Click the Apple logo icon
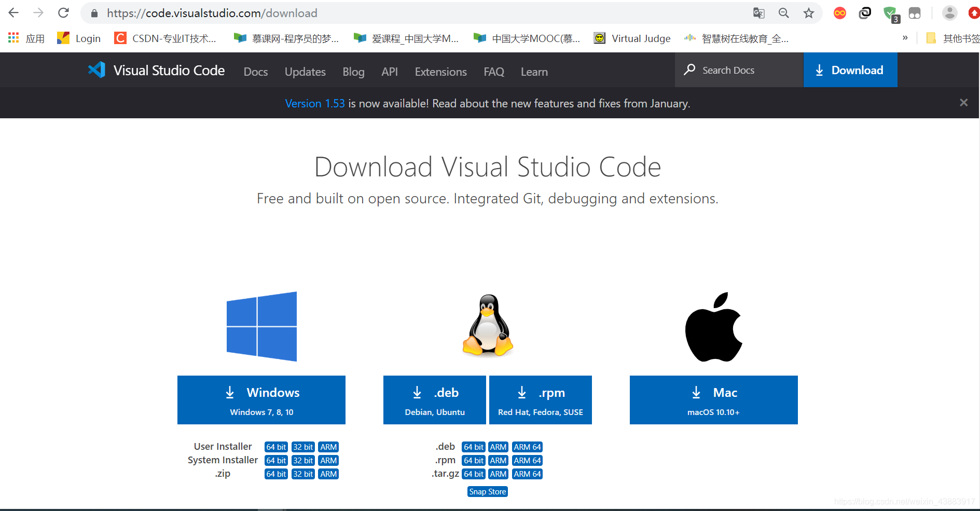Screen dimensions: 980x511 pos(714,327)
